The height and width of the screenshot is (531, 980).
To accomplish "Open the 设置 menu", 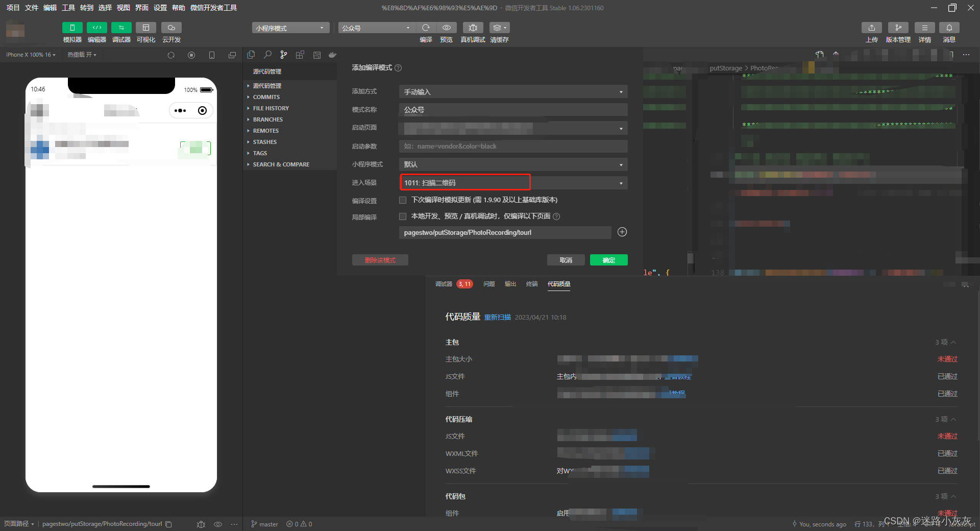I will pos(160,8).
